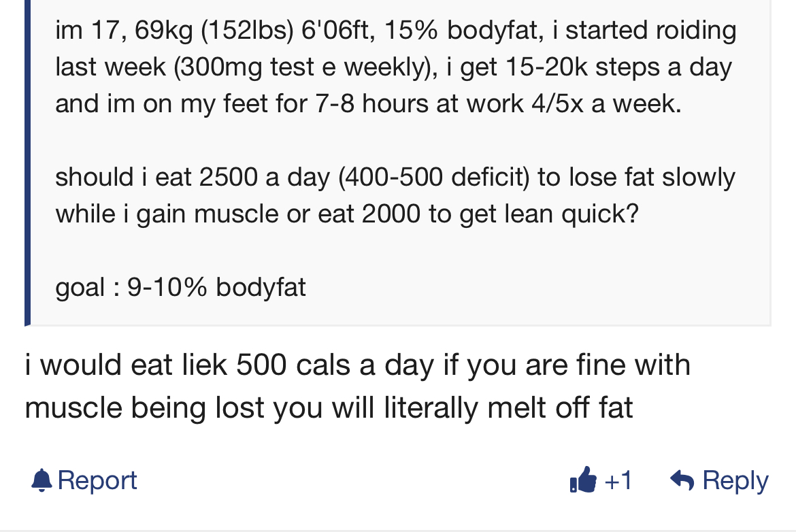Click the "goal : 9-10% bodyfat" line
796x532 pixels.
click(180, 287)
